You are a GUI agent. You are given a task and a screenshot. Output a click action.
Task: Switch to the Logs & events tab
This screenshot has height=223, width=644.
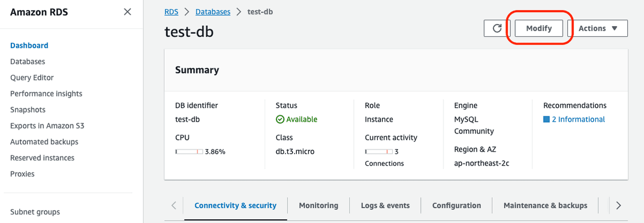point(385,205)
